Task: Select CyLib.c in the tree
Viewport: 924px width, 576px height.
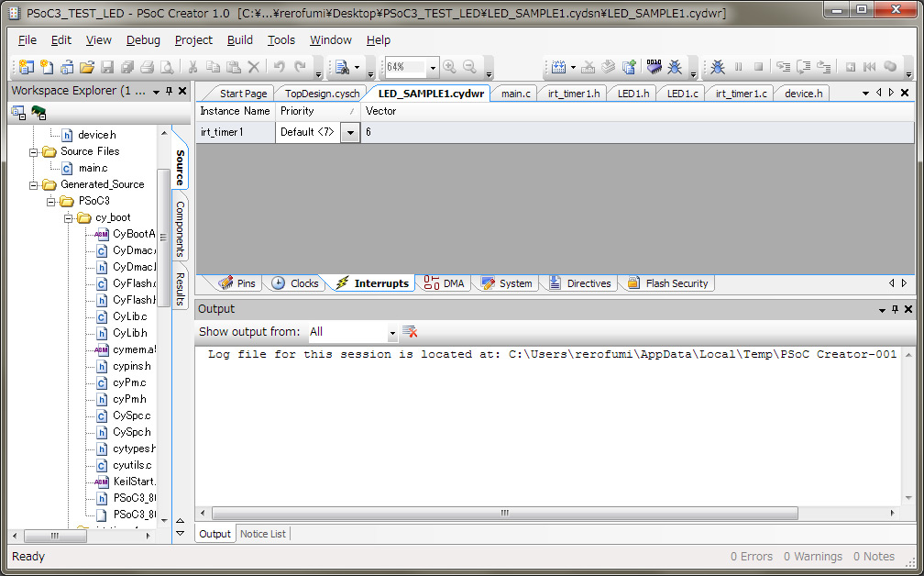Action: (130, 316)
